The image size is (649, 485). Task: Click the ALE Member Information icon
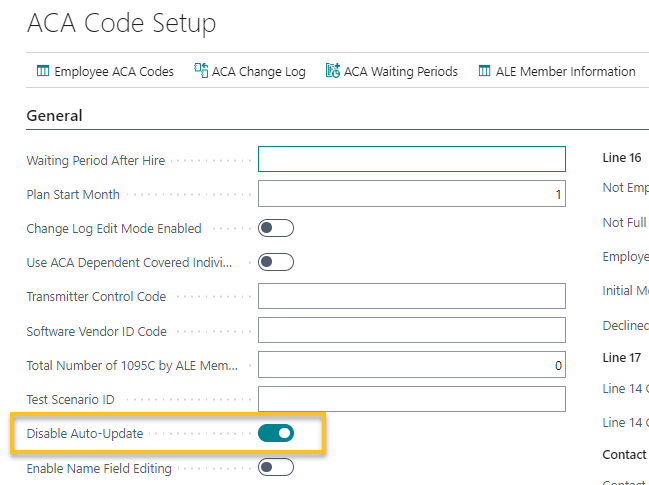pyautogui.click(x=484, y=71)
